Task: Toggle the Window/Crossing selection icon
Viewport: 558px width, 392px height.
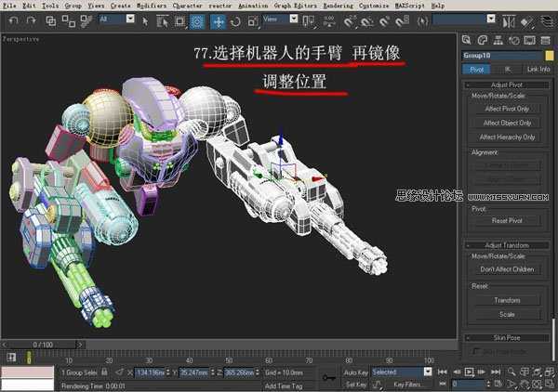Action: [x=197, y=21]
